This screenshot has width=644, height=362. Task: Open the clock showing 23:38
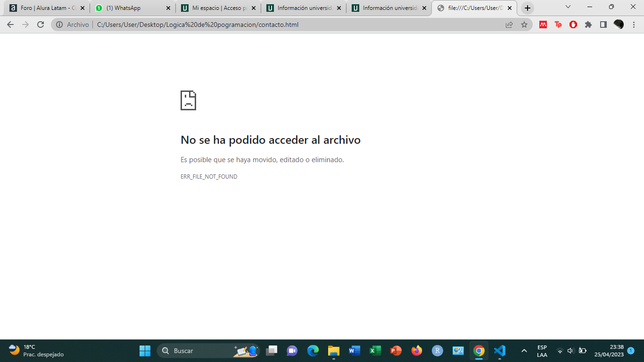609,351
